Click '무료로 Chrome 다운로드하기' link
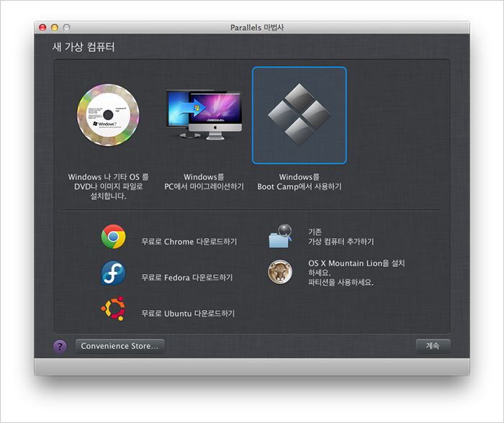This screenshot has height=423, width=504. (189, 242)
